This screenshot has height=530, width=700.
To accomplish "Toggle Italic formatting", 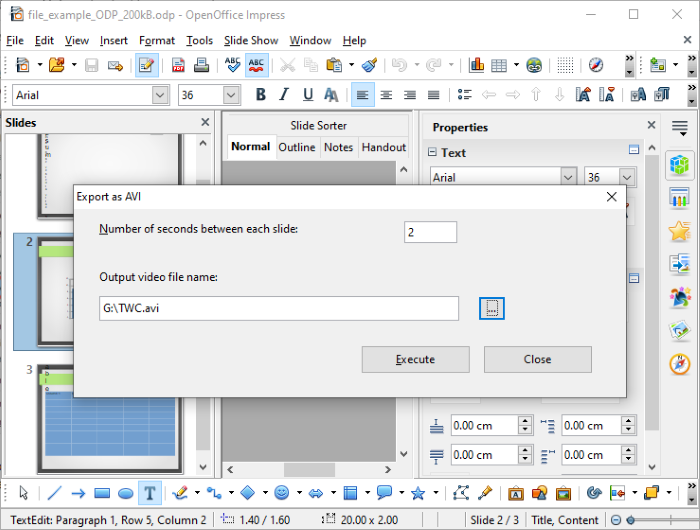I will click(284, 95).
